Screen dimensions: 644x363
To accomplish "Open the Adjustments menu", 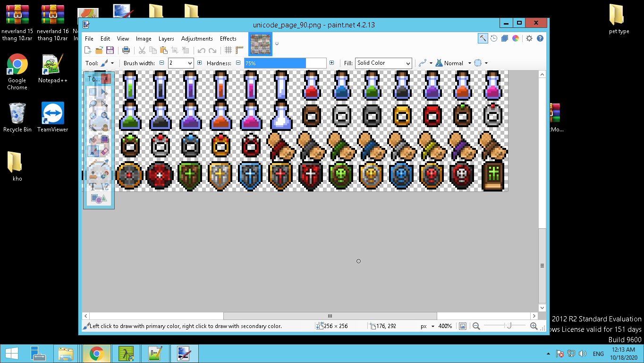I will (197, 39).
